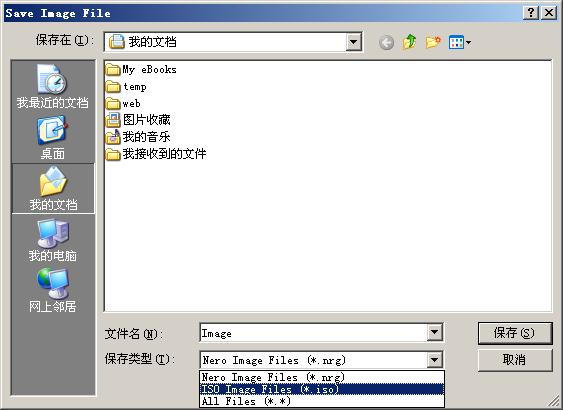Click the filename field containing Image

(313, 333)
